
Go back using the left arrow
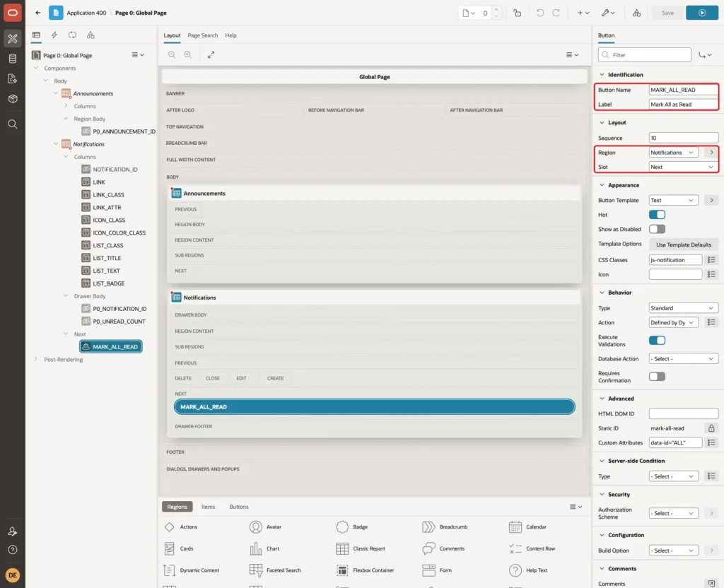pyautogui.click(x=38, y=13)
